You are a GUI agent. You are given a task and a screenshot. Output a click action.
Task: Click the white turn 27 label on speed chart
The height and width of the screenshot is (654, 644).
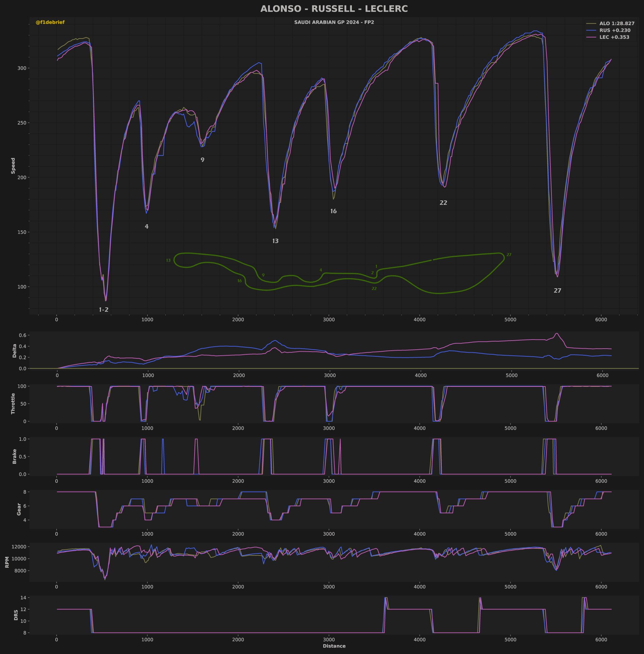pos(557,290)
